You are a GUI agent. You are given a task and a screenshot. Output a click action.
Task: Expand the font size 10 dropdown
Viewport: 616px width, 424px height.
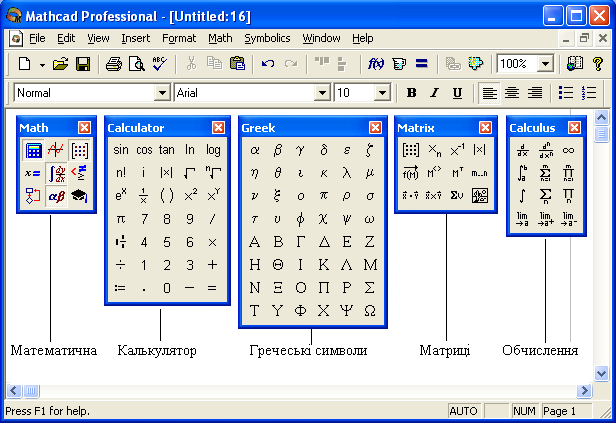point(382,93)
